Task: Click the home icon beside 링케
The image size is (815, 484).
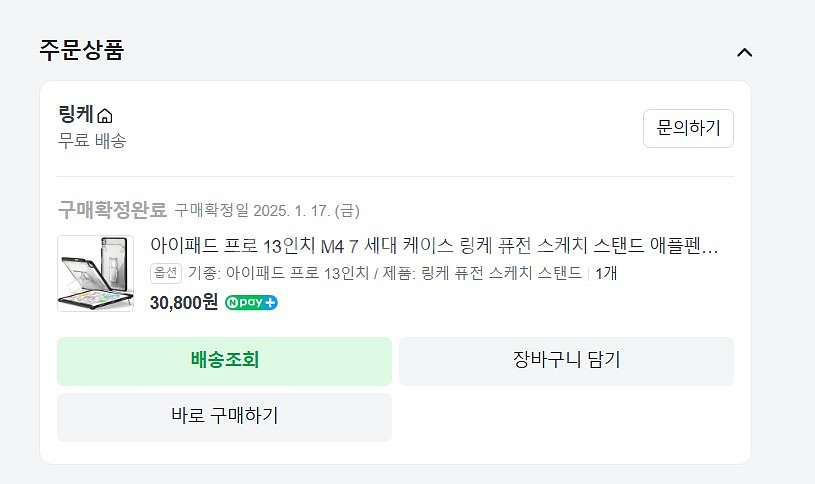Action: (x=105, y=117)
